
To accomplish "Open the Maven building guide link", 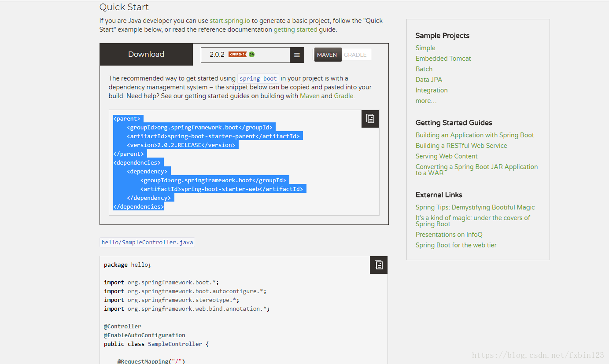I will tap(310, 96).
